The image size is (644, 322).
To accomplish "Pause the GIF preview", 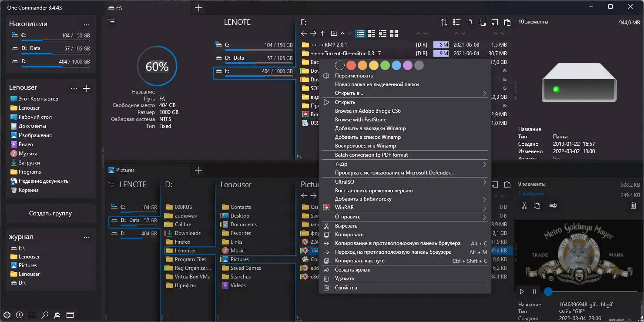I will tap(534, 292).
